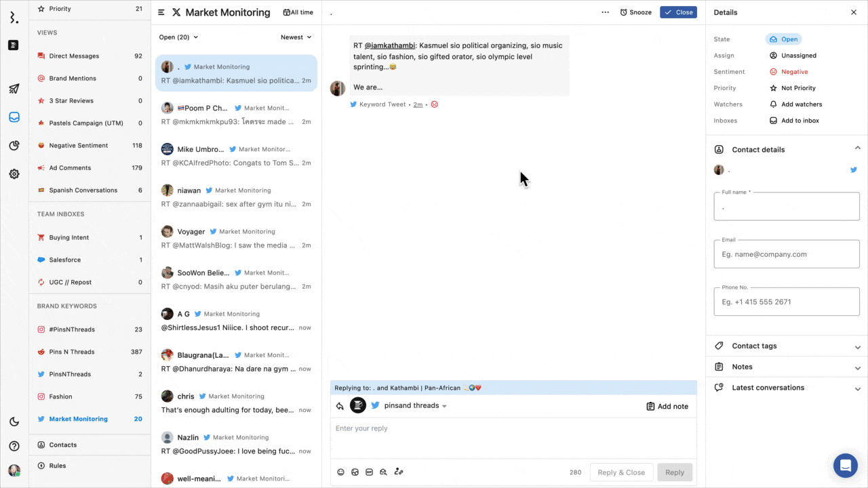Viewport: 868px width, 488px height.
Task: Click the three-dots more options icon
Action: 605,12
